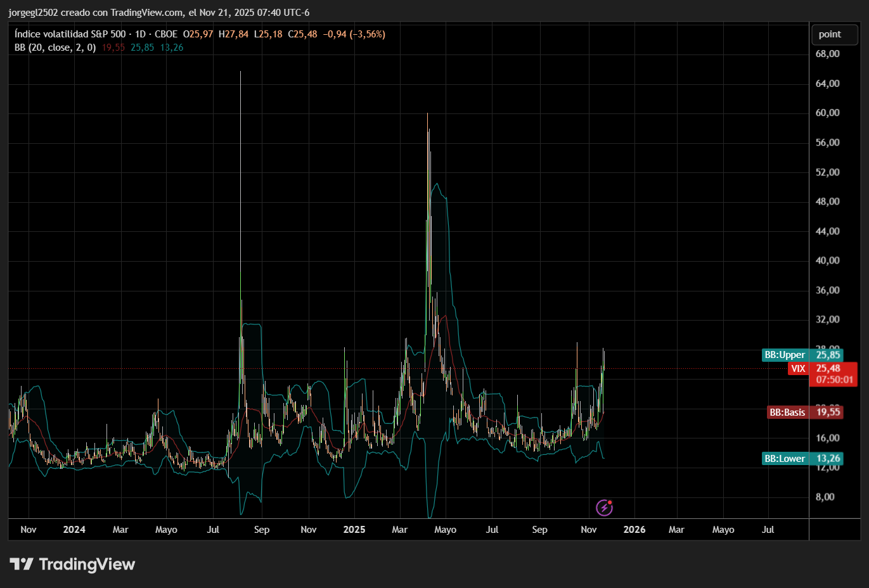This screenshot has height=588, width=869.
Task: Click the 8,00 level on the price axis
Action: (x=825, y=497)
